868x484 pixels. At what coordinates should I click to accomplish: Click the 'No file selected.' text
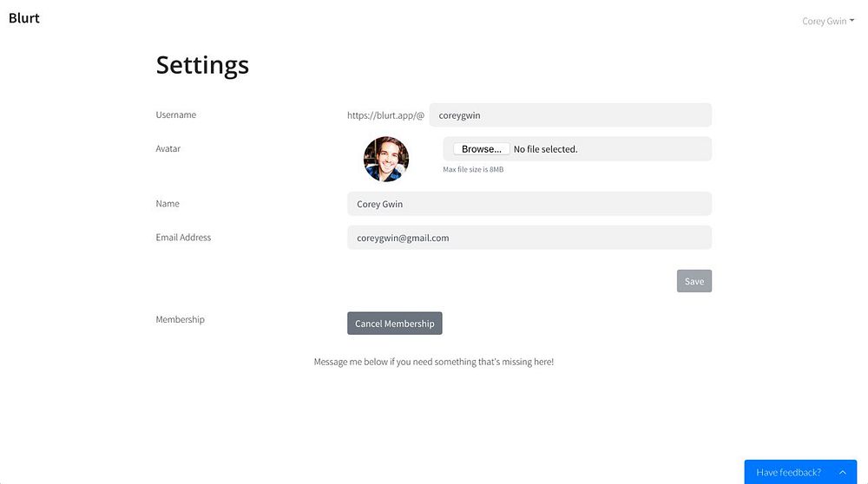tap(545, 149)
